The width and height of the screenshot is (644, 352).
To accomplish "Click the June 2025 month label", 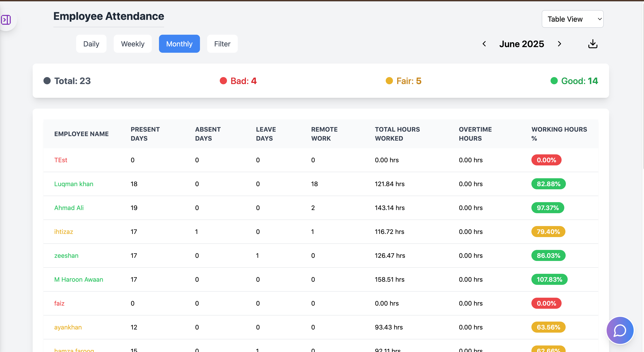I will 522,44.
